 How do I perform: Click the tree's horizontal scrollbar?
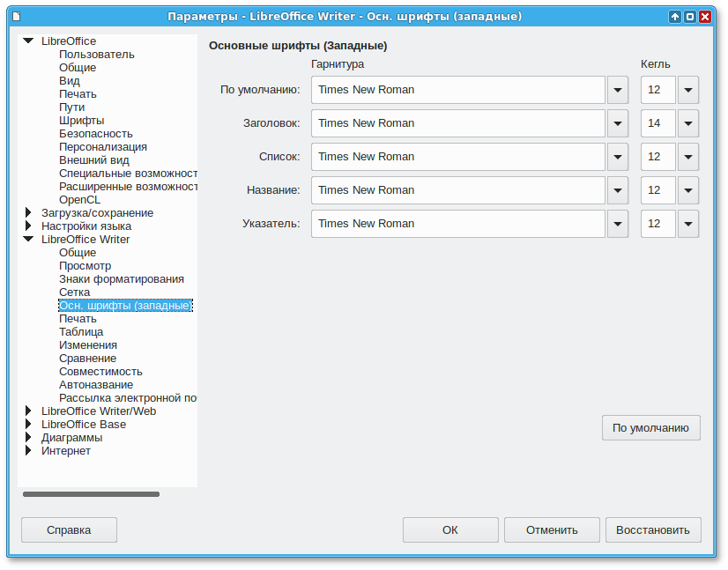click(x=91, y=494)
